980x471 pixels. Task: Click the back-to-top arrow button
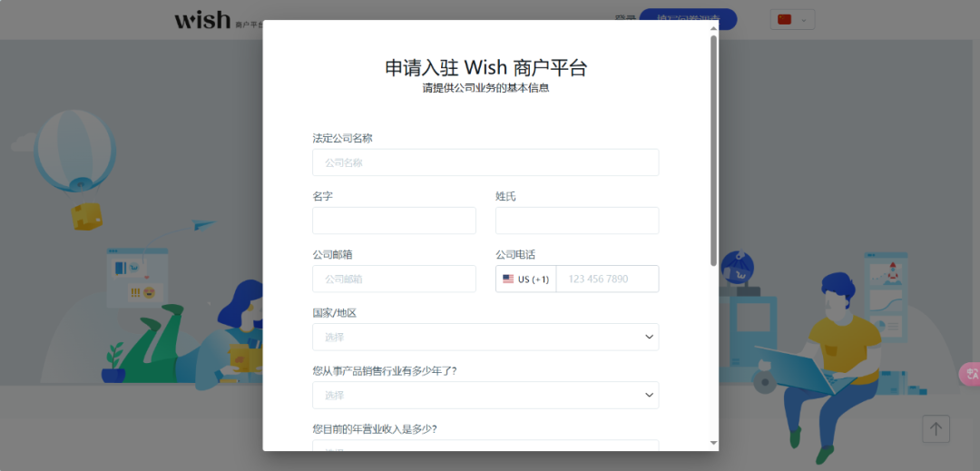click(x=936, y=429)
